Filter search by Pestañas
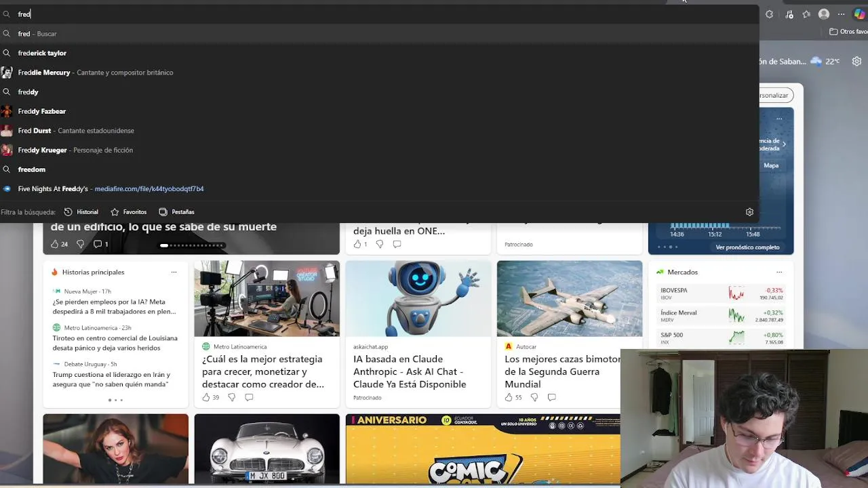 [x=176, y=212]
